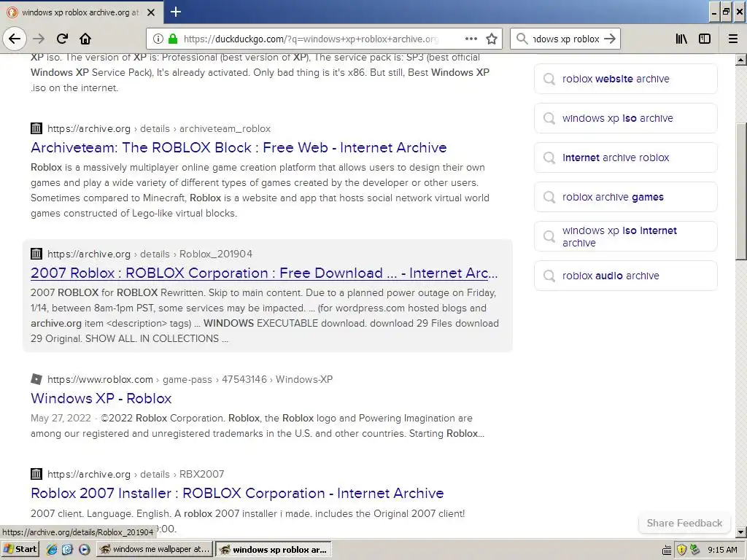747x560 pixels.
Task: Click archive.org favicon beside Roblox_201904 result
Action: point(36,253)
